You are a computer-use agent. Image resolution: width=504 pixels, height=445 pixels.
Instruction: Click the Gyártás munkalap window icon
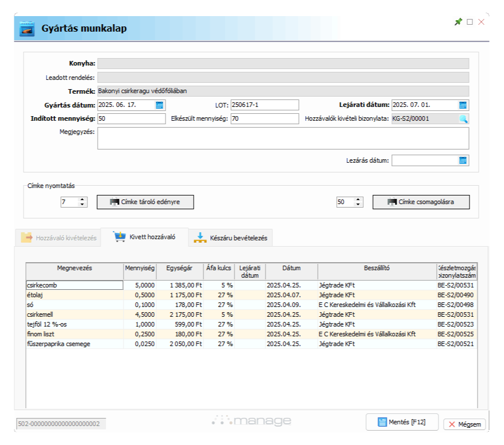pos(27,28)
